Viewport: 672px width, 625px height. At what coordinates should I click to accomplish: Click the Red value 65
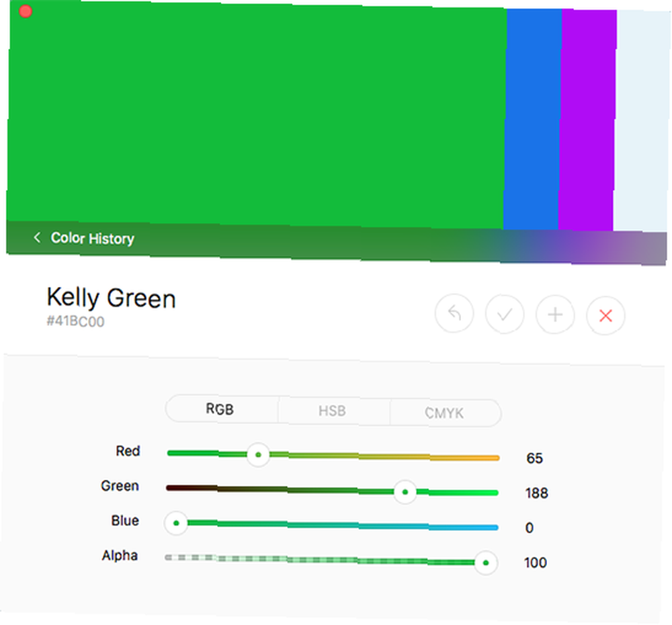(x=534, y=458)
